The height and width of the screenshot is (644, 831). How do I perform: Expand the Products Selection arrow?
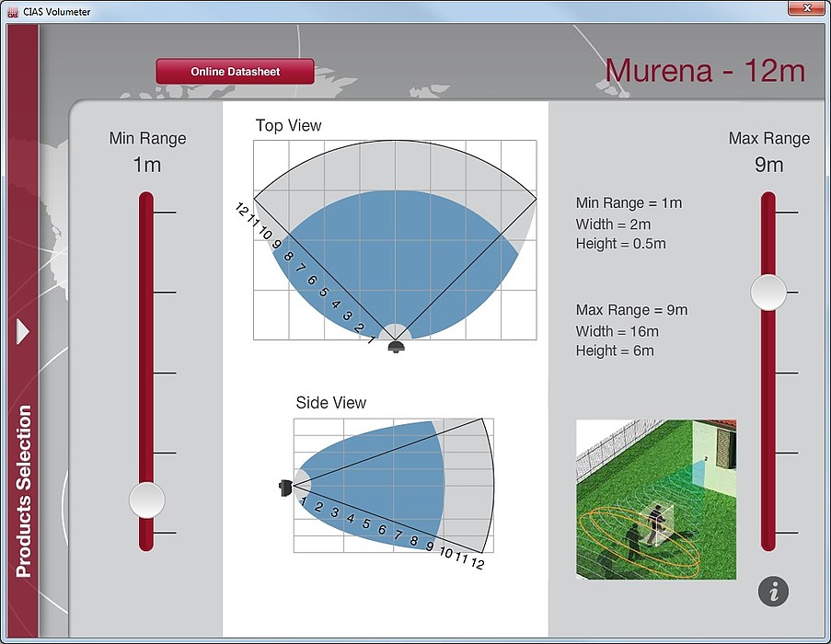[x=23, y=331]
